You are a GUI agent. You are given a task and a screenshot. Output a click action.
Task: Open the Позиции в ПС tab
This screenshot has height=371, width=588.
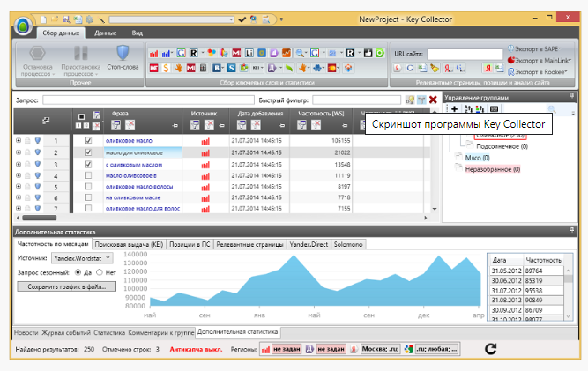click(190, 244)
